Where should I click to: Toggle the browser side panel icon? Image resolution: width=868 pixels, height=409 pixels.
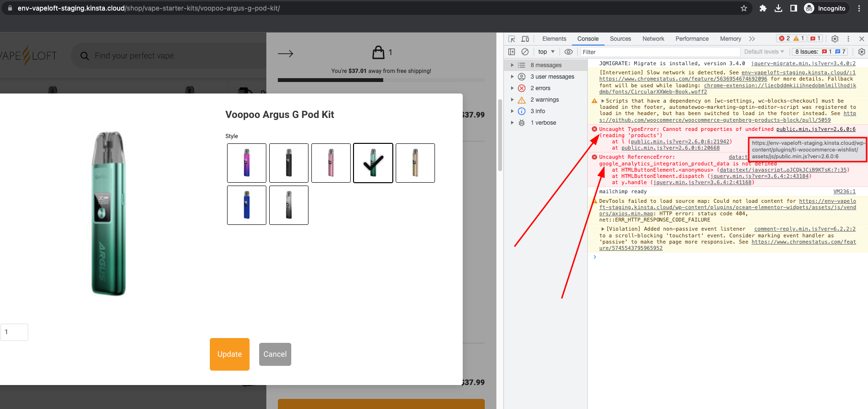[x=794, y=8]
